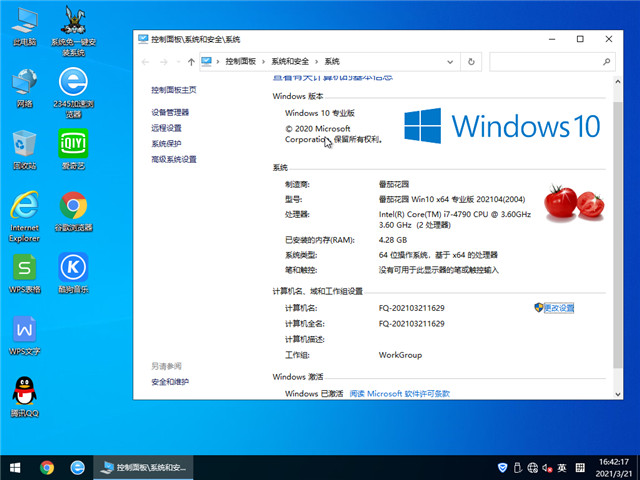
Task: Select the WPS表格 desktop icon
Action: pos(24,274)
